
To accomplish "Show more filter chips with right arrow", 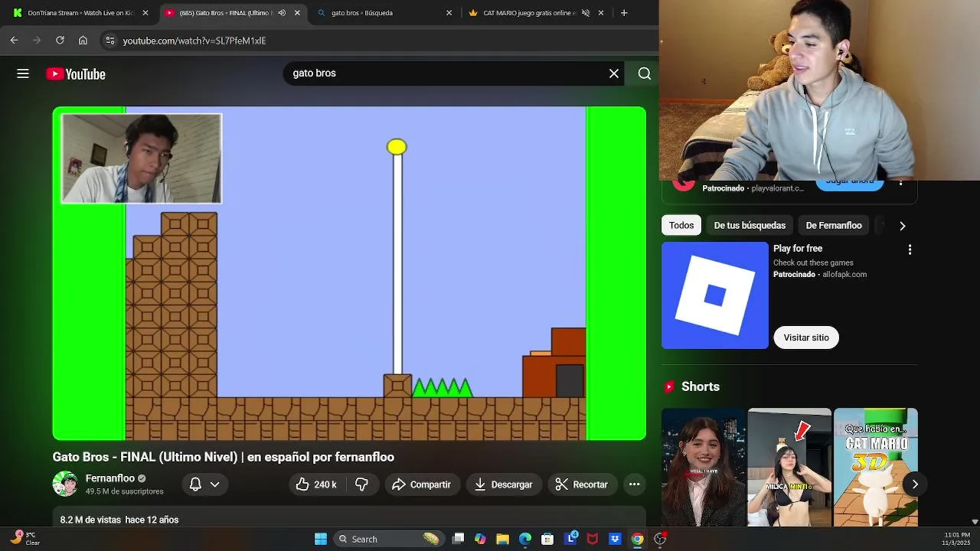I will click(x=902, y=226).
